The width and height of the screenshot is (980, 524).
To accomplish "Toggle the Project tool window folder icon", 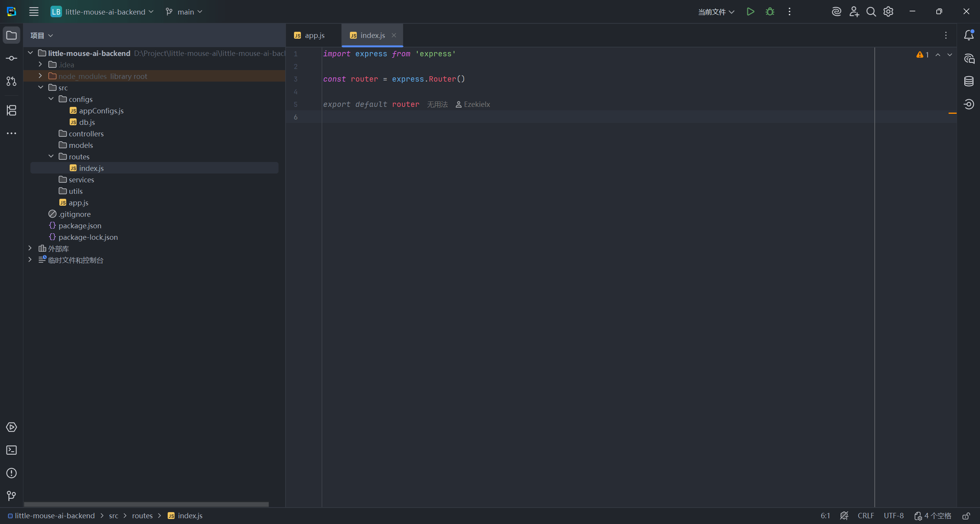I will click(11, 35).
